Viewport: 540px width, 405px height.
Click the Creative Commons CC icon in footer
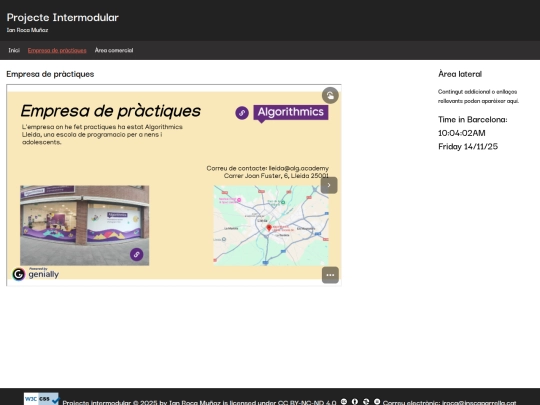tap(344, 402)
